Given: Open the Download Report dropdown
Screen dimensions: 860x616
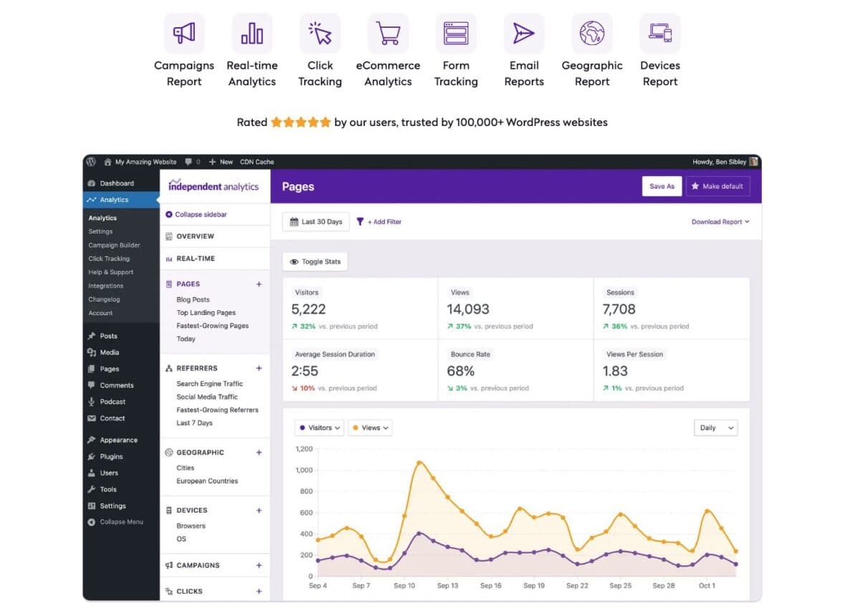Looking at the screenshot, I should (720, 222).
